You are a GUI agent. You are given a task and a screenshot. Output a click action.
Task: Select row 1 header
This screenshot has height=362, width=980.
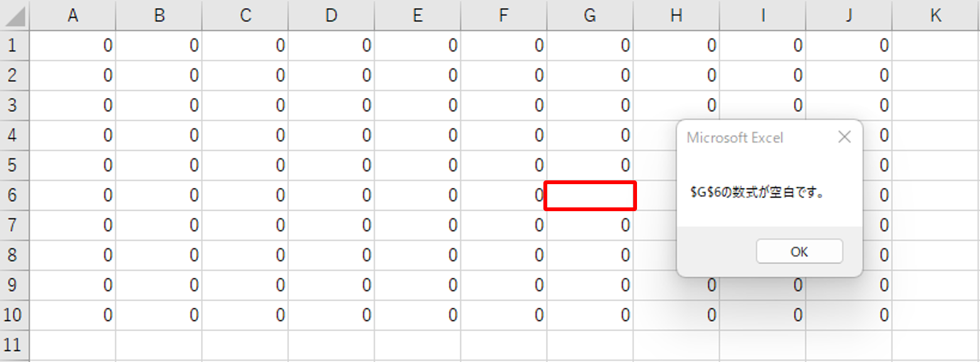[x=14, y=45]
